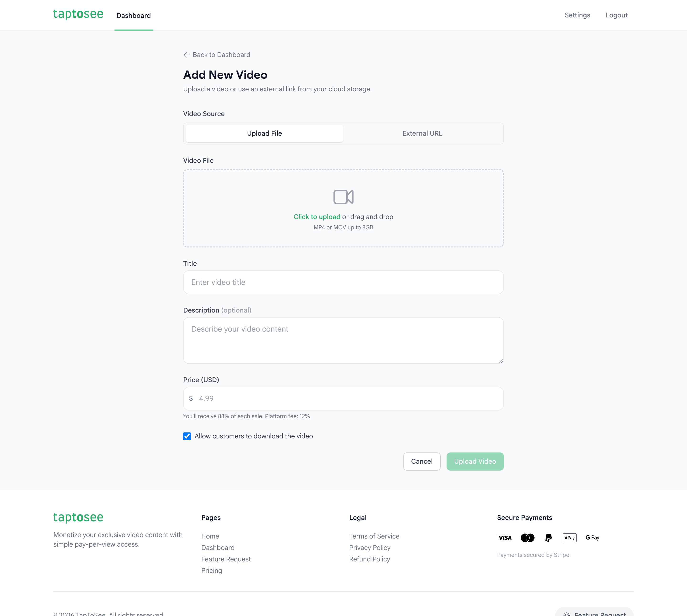Click the Visa payment icon
Image resolution: width=687 pixels, height=616 pixels.
coord(505,538)
